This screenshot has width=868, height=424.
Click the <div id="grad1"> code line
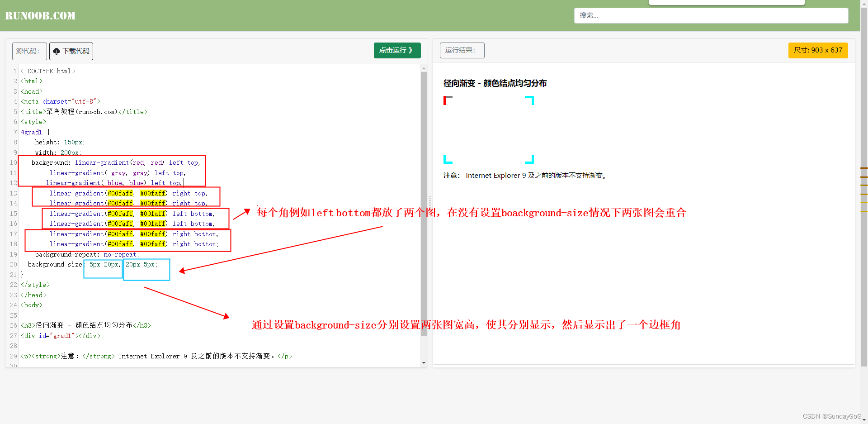pyautogui.click(x=61, y=336)
